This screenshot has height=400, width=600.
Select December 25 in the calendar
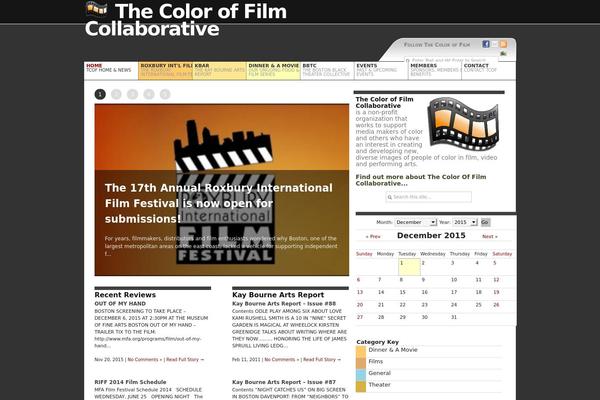tap(478, 305)
